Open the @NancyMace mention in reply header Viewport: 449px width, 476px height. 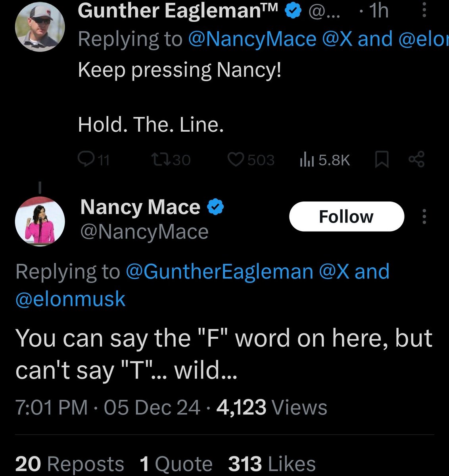[252, 39]
